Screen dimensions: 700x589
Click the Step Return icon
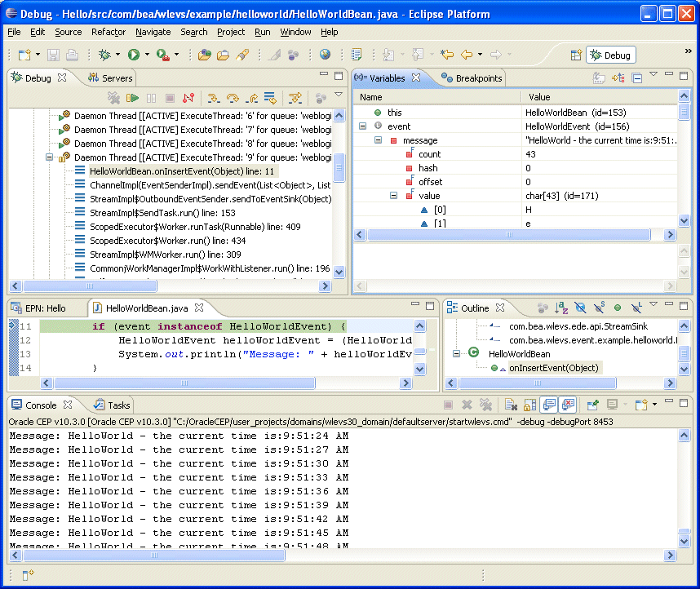251,98
